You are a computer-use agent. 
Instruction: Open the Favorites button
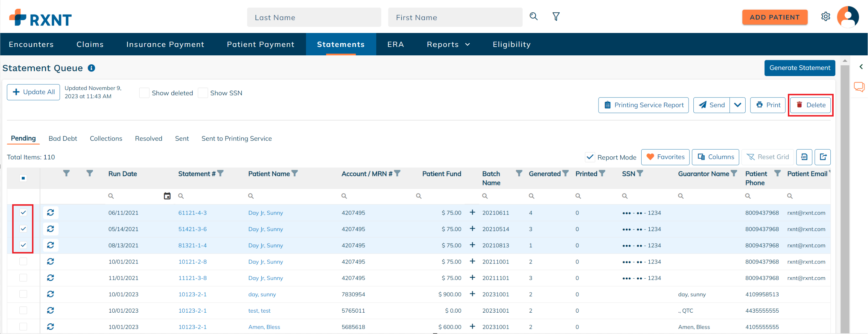click(x=665, y=157)
